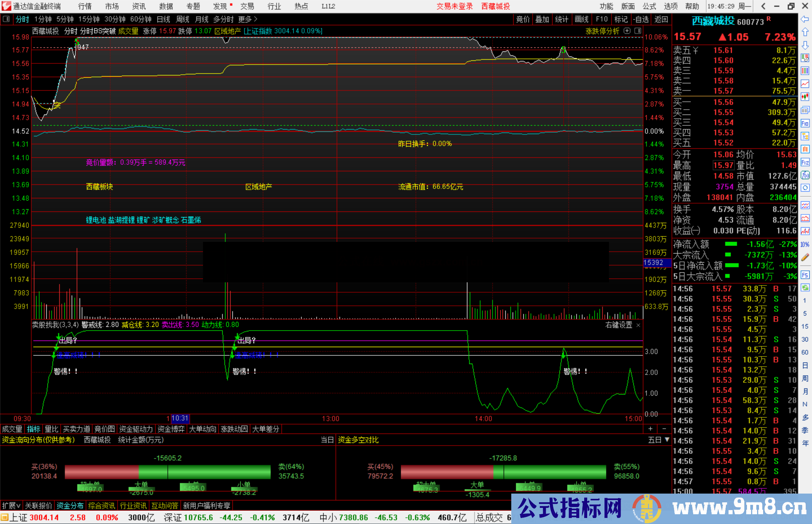Image resolution: width=812 pixels, height=524 pixels.
Task: Click the 交易未登录 link
Action: (x=454, y=6)
